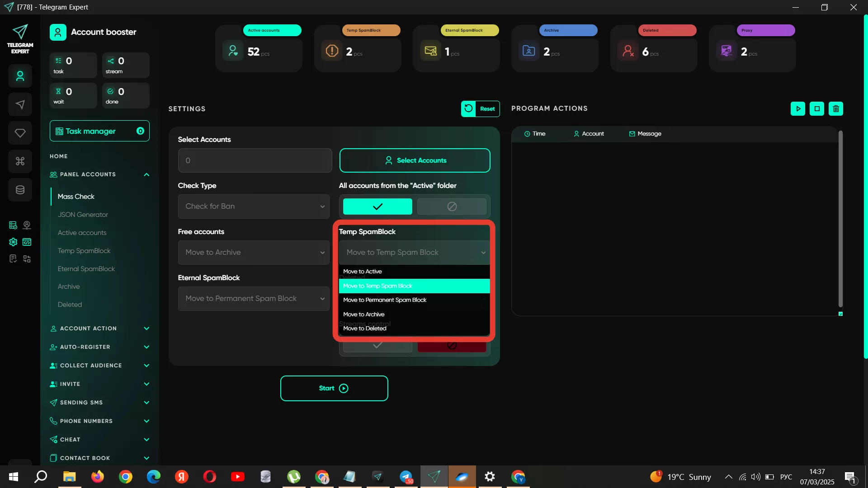868x488 pixels.
Task: Click the Active accounts user icon card
Action: (233, 51)
